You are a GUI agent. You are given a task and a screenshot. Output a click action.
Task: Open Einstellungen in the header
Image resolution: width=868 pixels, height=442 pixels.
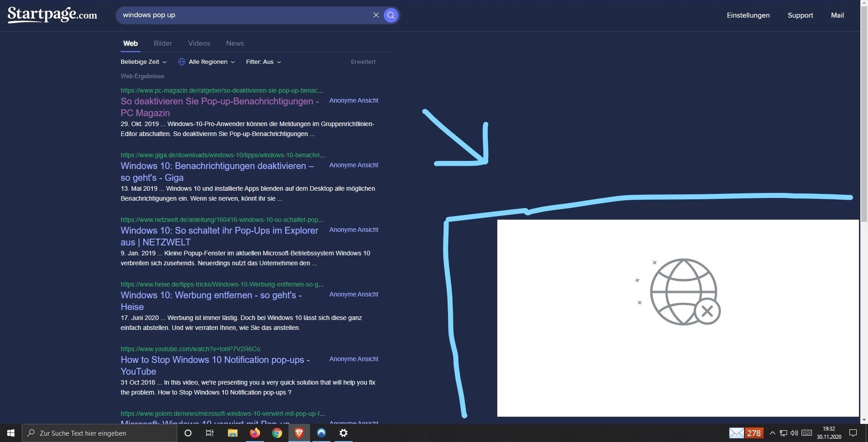pyautogui.click(x=748, y=15)
